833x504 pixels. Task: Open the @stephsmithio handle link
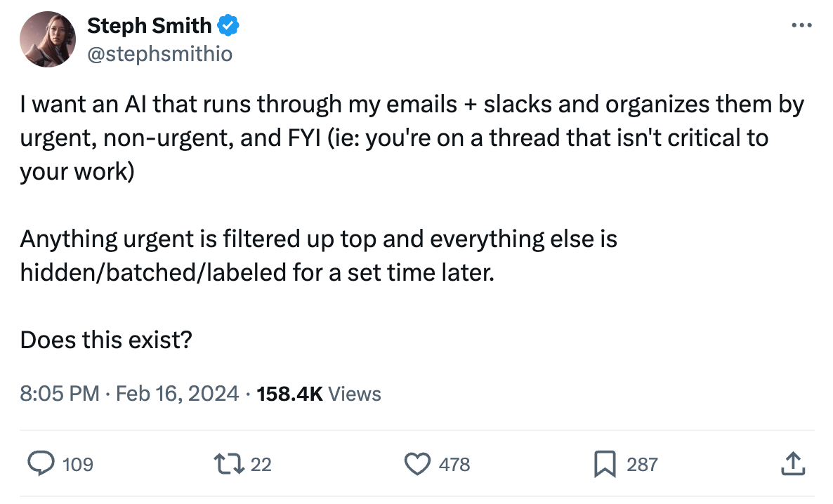coord(159,53)
